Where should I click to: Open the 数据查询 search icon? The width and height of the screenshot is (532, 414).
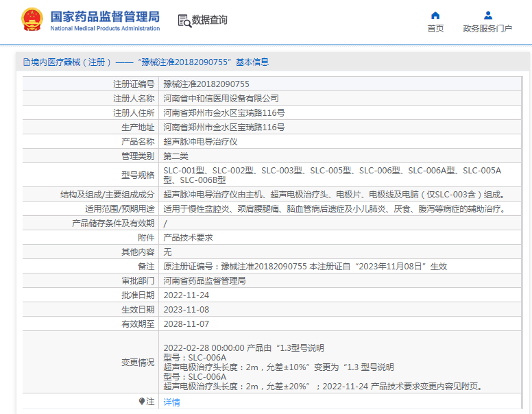pyautogui.click(x=184, y=21)
